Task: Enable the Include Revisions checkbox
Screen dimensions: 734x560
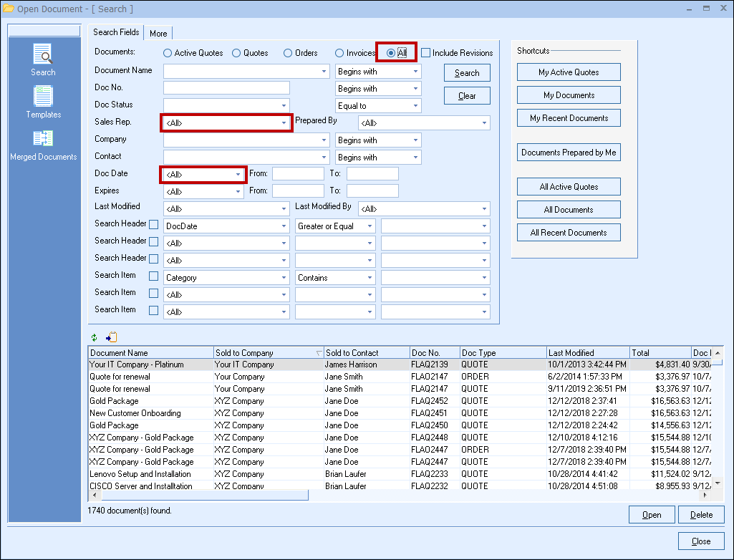Action: point(426,53)
